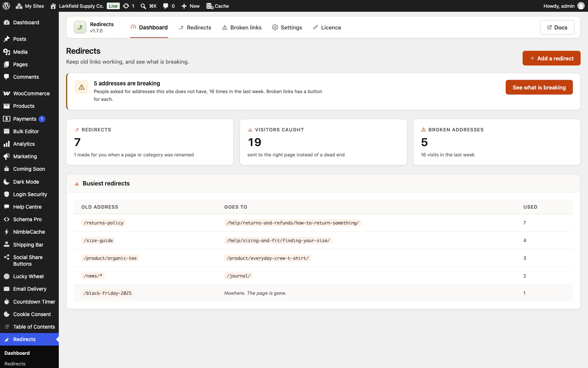
Task: Open Login Security sidebar item
Action: [29, 194]
